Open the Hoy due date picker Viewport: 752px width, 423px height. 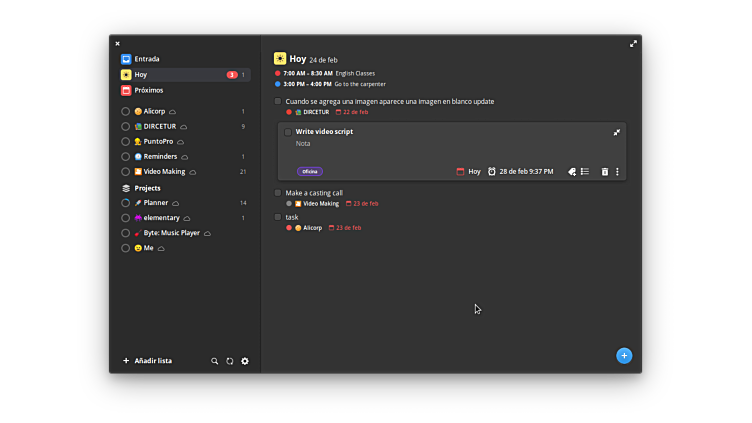click(x=468, y=172)
